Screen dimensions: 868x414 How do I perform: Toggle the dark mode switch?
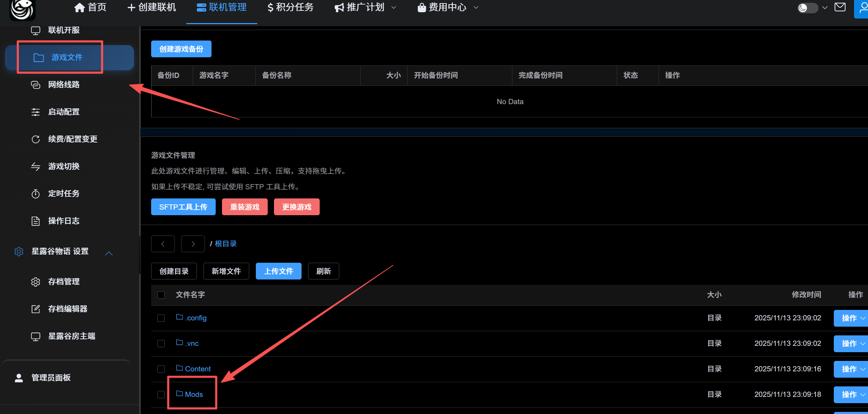807,8
